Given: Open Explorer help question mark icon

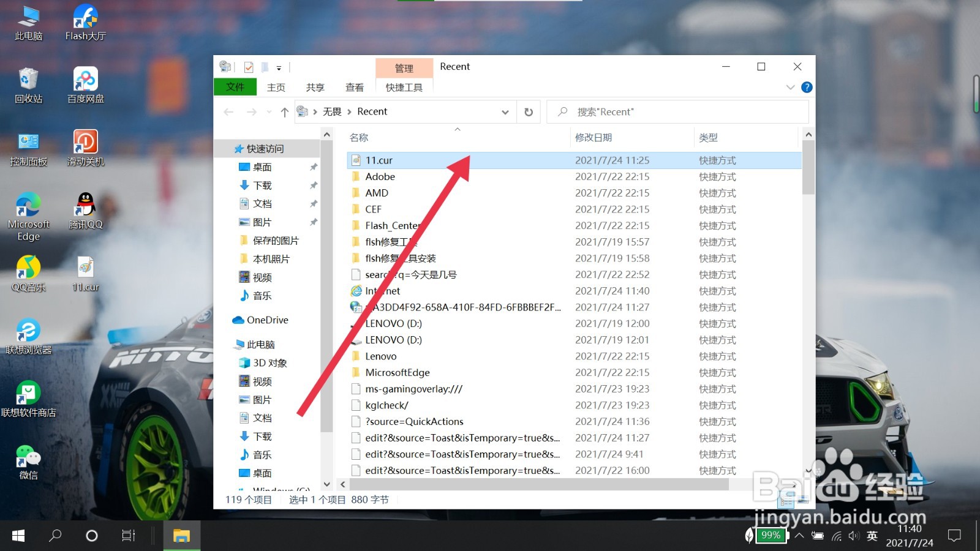Looking at the screenshot, I should point(807,88).
